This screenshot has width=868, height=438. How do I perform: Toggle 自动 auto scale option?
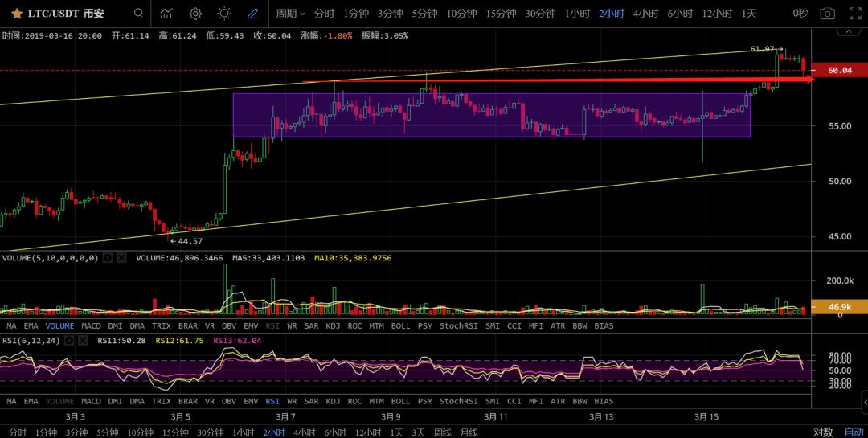(x=854, y=432)
